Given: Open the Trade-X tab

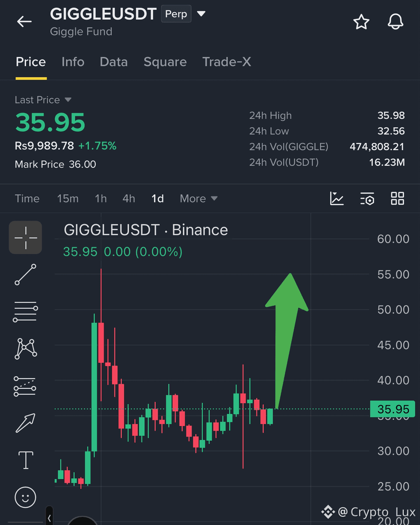Looking at the screenshot, I should (226, 62).
